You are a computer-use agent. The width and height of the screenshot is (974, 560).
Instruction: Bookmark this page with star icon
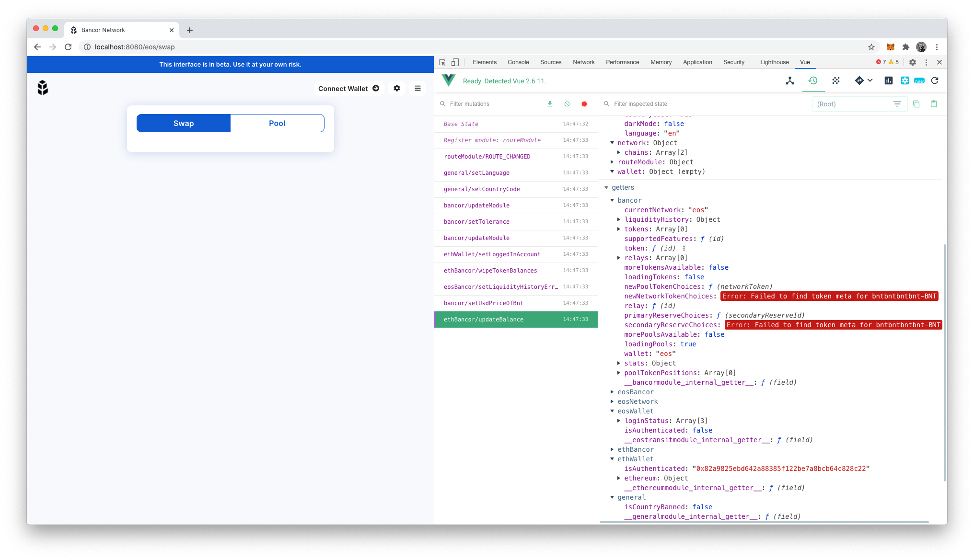pyautogui.click(x=871, y=47)
